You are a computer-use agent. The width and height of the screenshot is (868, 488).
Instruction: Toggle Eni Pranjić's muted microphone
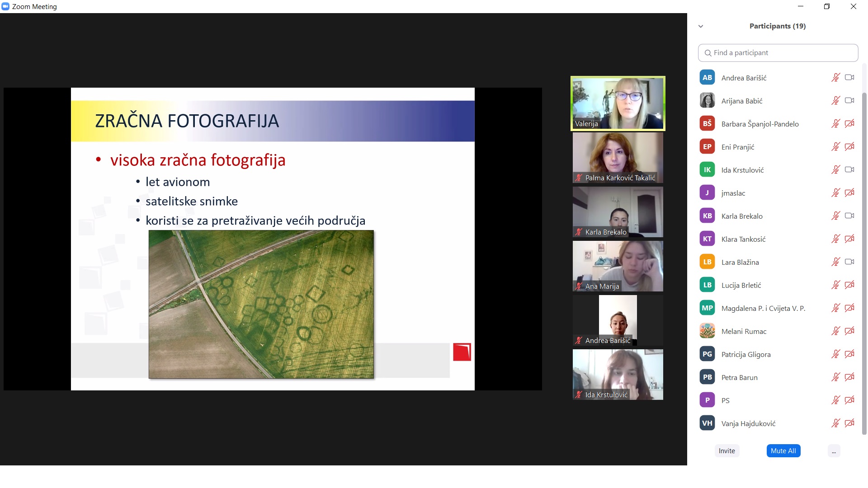835,147
